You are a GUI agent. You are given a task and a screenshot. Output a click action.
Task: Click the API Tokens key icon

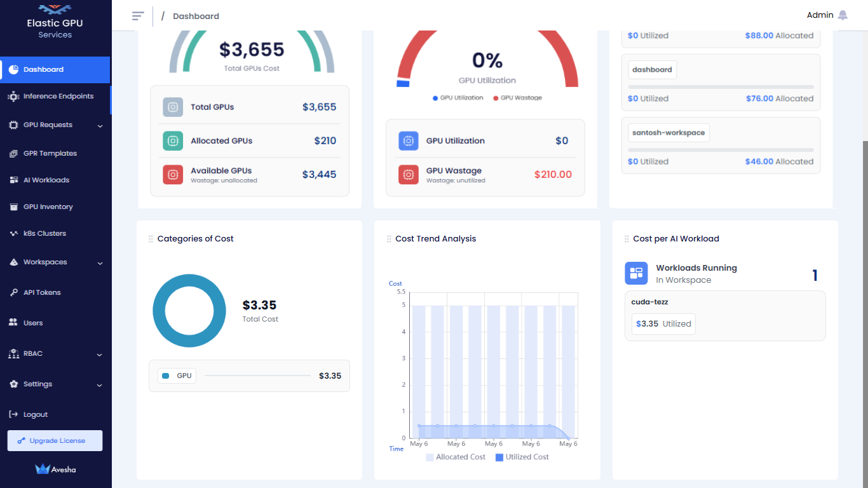(13, 293)
